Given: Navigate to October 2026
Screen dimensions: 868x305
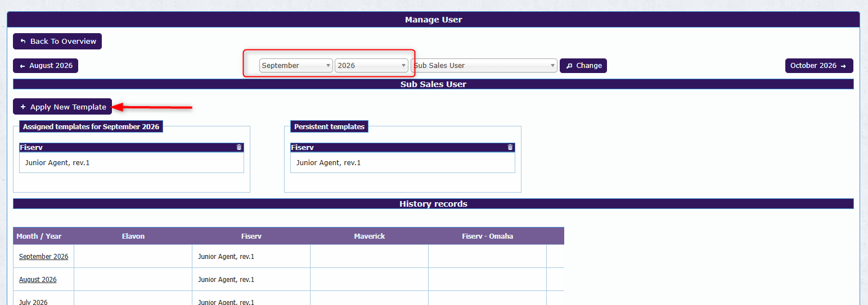Looking at the screenshot, I should point(819,66).
